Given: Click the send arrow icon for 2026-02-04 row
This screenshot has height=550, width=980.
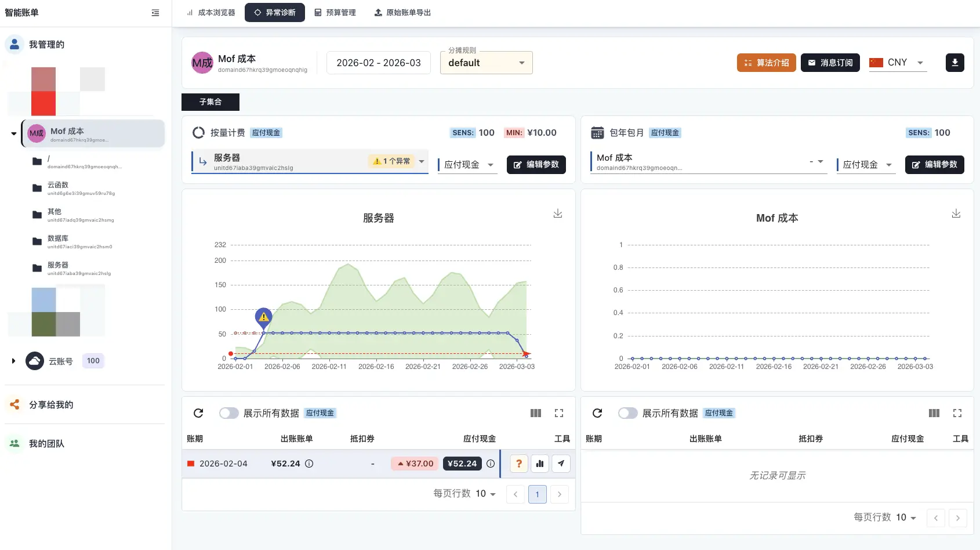Looking at the screenshot, I should click(x=560, y=464).
